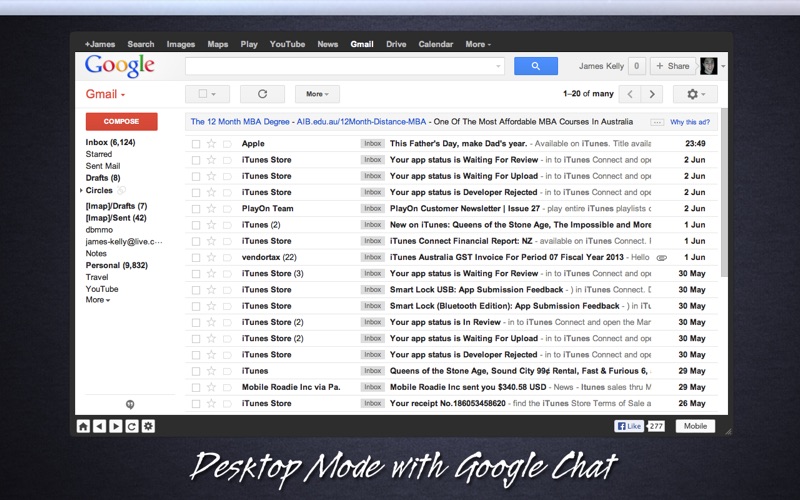This screenshot has width=800, height=500.
Task: Click the blue search magnifier button
Action: (536, 66)
